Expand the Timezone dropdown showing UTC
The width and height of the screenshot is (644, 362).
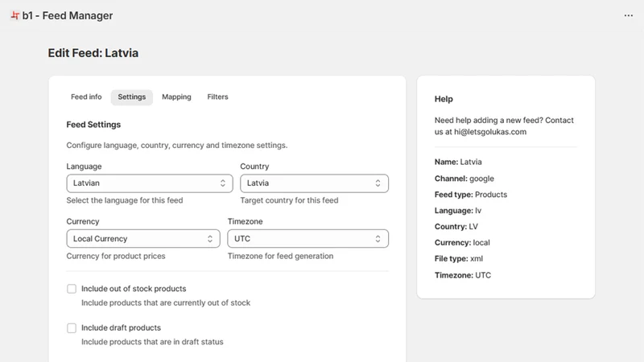pyautogui.click(x=308, y=238)
